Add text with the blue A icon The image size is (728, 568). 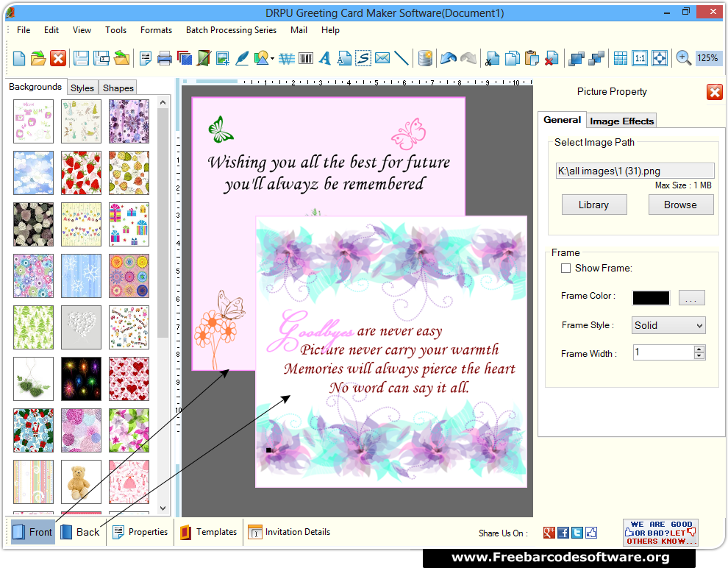(325, 59)
